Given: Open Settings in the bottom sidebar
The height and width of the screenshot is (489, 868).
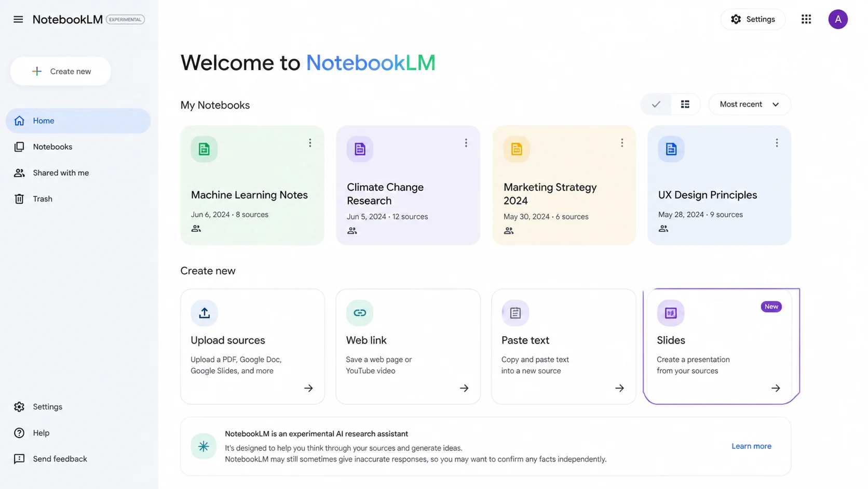Looking at the screenshot, I should coord(78,407).
